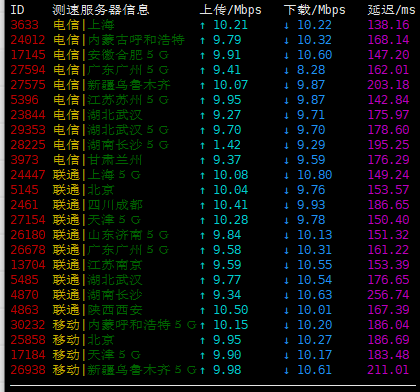This screenshot has height=392, width=420.
Task: Click the 延迟/ms column header
Action: pos(392,10)
